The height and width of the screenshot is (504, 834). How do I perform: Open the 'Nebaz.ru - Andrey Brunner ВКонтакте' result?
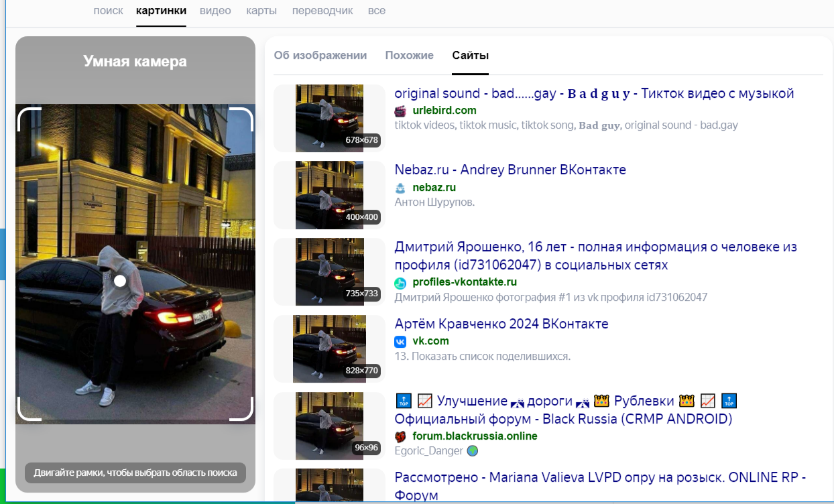click(510, 170)
